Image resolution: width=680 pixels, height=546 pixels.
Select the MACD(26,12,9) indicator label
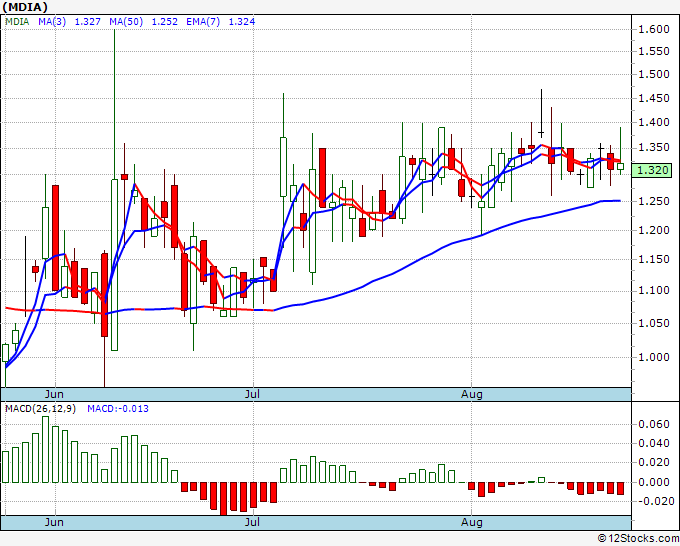point(40,409)
